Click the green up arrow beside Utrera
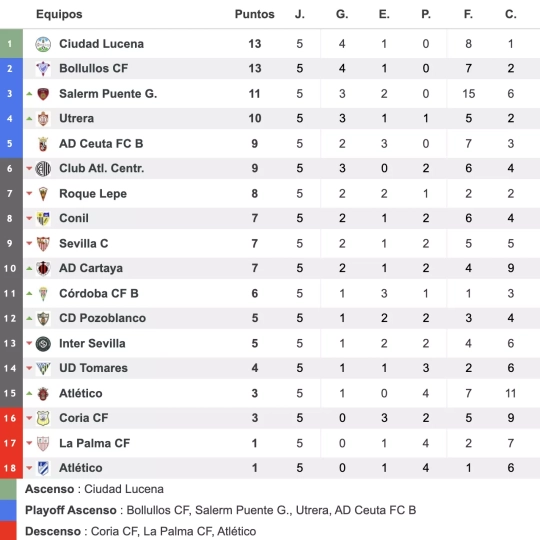The height and width of the screenshot is (540, 540). tap(29, 119)
